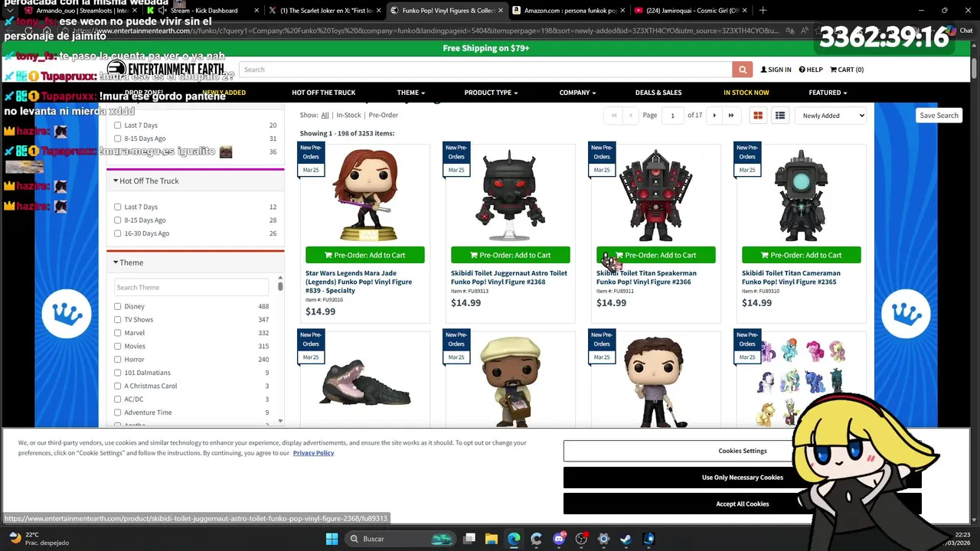The height and width of the screenshot is (551, 980).
Task: Expand the THEME navigation menu
Action: [411, 93]
